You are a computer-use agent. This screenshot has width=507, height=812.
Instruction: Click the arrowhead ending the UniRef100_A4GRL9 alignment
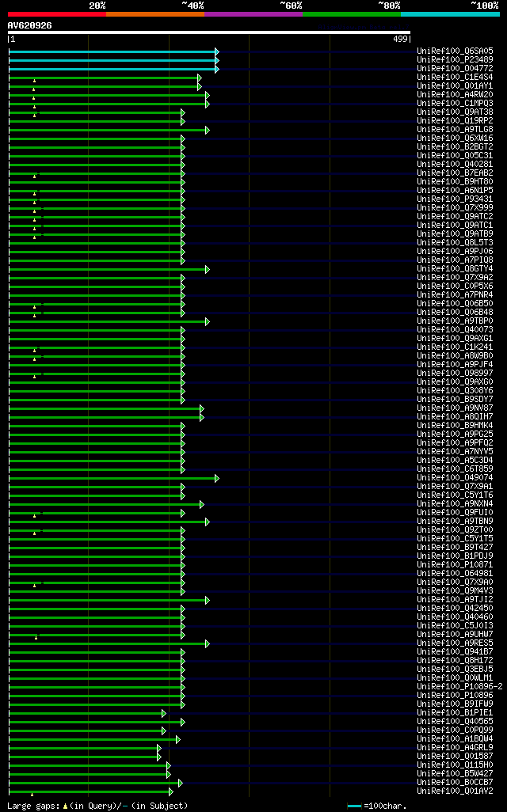tap(159, 749)
